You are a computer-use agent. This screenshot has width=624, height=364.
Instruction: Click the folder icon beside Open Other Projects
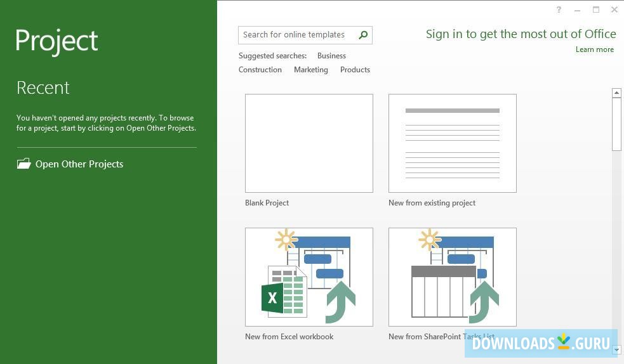click(x=24, y=164)
